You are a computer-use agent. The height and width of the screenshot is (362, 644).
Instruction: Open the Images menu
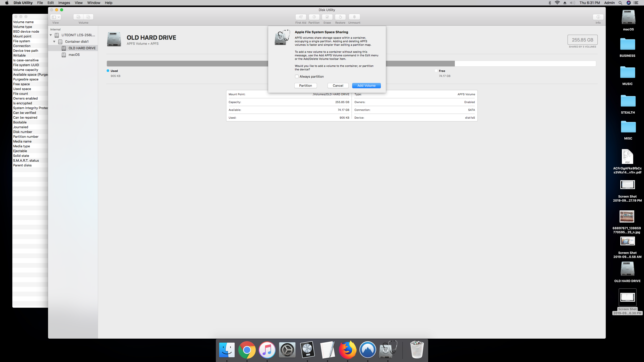[x=64, y=3]
